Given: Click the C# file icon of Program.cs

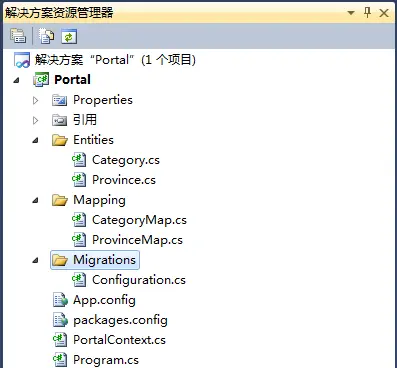Looking at the screenshot, I should 60,360.
